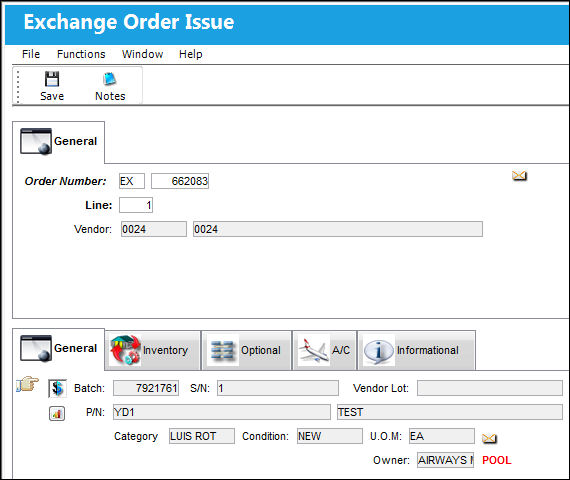The height and width of the screenshot is (480, 570).
Task: Click the part description field TEST
Action: [x=450, y=412]
